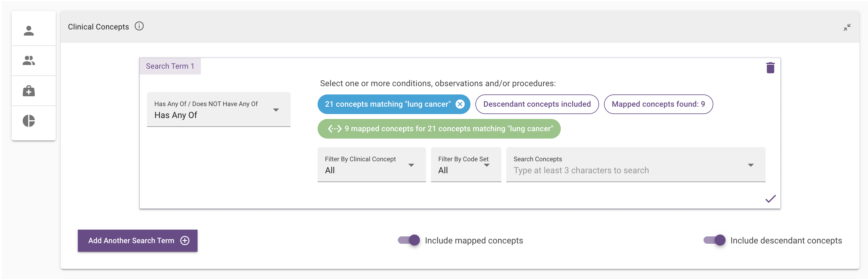
Task: Click the Clinical Concepts info icon
Action: [x=139, y=26]
